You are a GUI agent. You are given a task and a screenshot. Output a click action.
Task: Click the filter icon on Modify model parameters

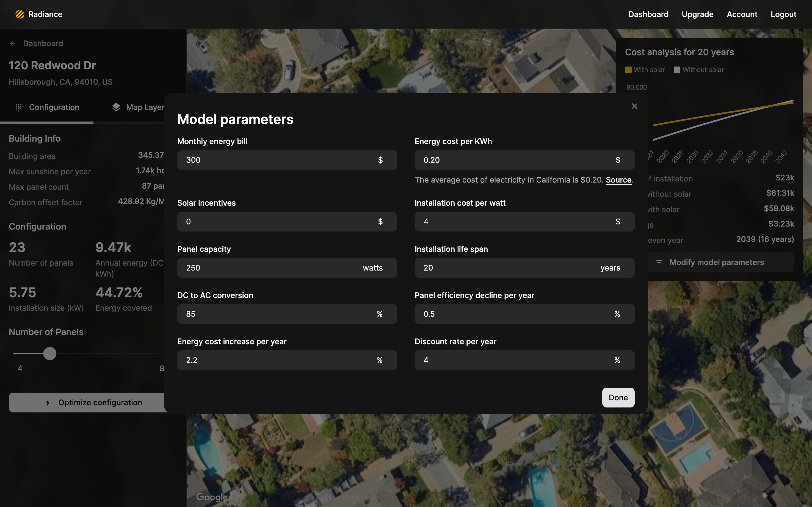659,262
